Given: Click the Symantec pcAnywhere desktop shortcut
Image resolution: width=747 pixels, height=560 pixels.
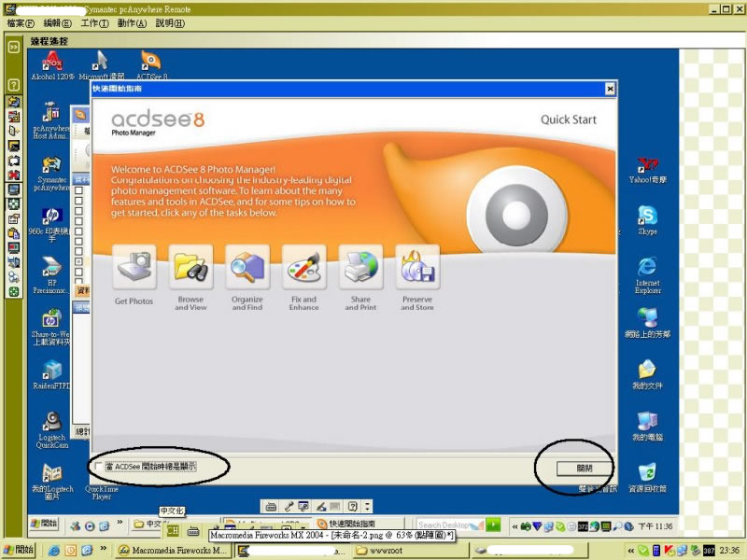Looking at the screenshot, I should click(51, 174).
